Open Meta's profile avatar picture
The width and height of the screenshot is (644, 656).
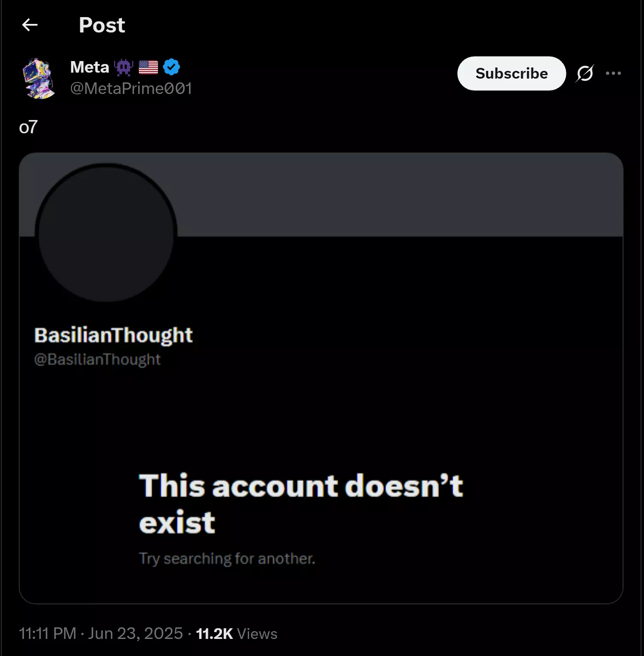tap(39, 79)
